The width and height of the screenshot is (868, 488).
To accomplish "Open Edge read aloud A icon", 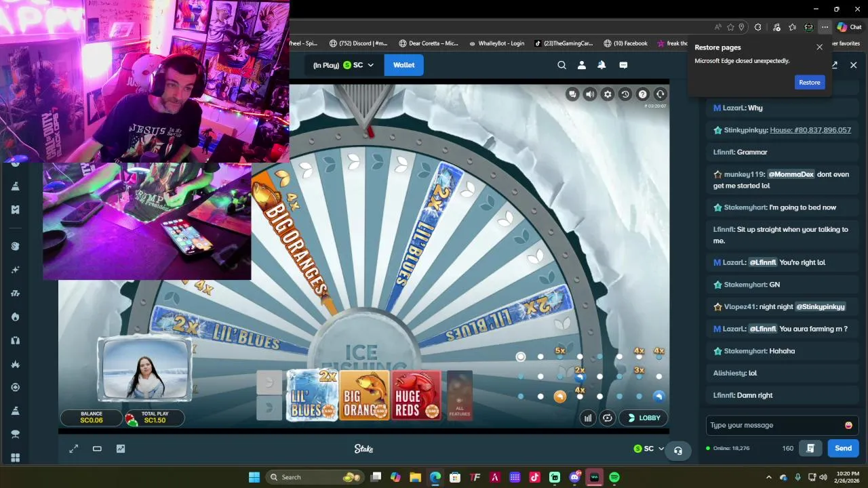I will (717, 27).
